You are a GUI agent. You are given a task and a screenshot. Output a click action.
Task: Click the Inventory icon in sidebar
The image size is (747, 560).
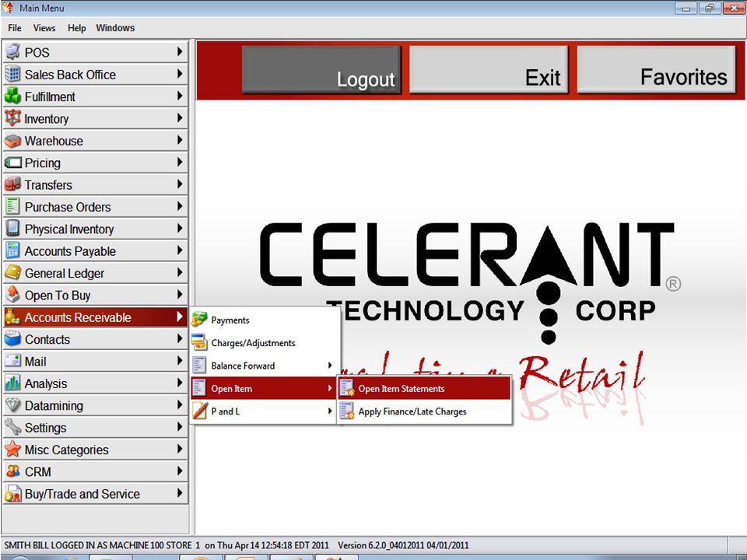pyautogui.click(x=13, y=118)
